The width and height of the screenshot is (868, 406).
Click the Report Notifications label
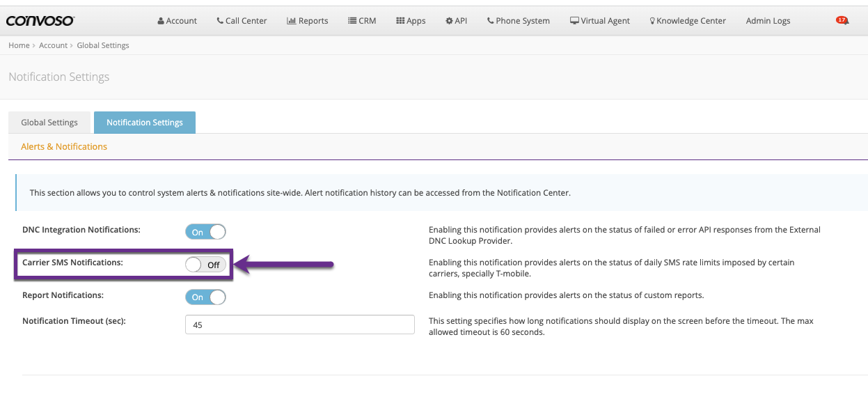[63, 295]
